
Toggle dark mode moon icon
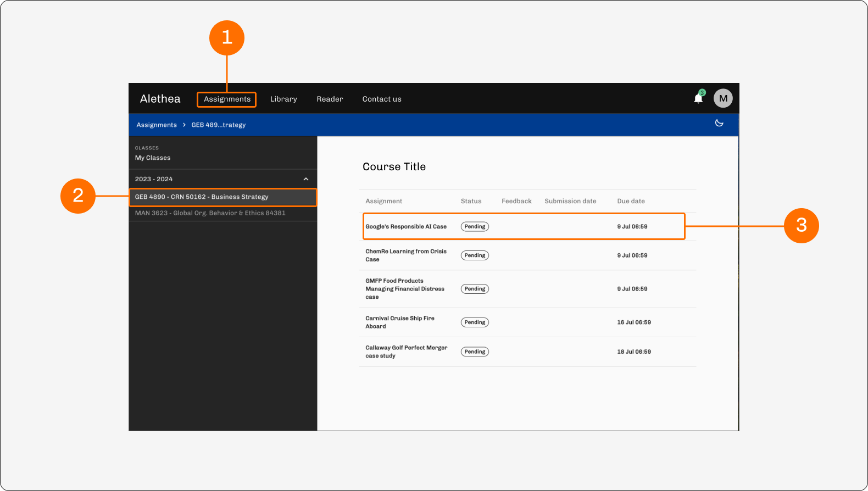pyautogui.click(x=719, y=123)
